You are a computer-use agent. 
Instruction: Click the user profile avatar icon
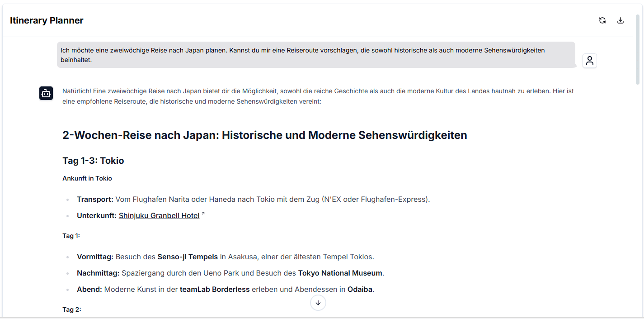coord(589,61)
